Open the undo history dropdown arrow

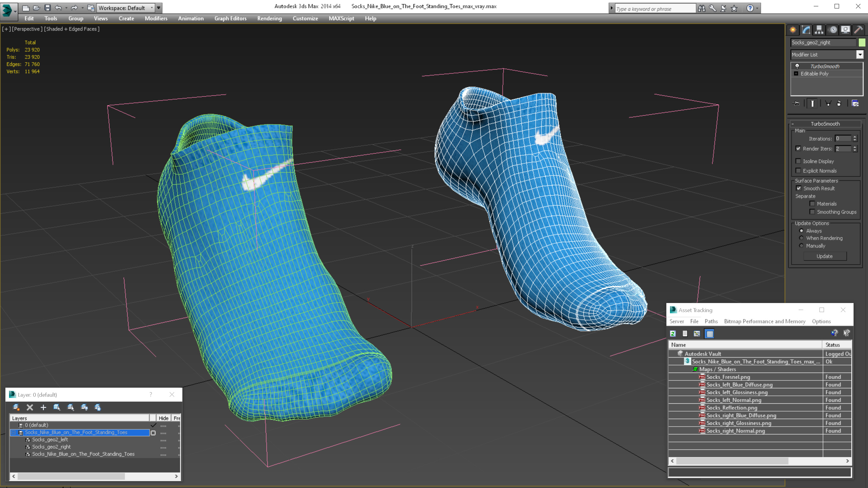pos(66,8)
